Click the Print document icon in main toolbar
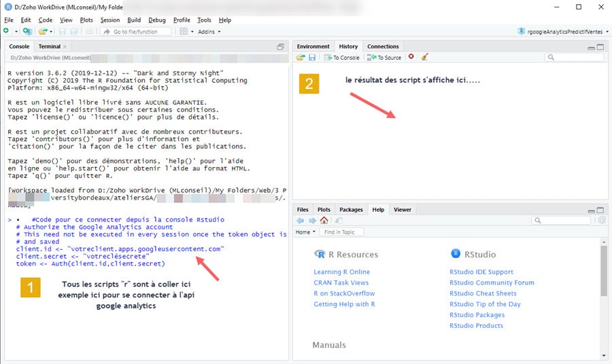Viewport: 612px width, 364px height. pos(89,31)
